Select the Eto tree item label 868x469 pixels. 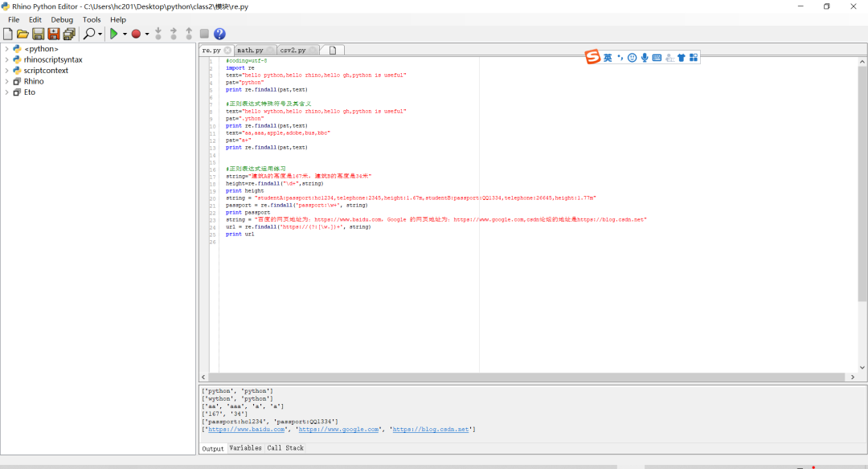point(30,92)
